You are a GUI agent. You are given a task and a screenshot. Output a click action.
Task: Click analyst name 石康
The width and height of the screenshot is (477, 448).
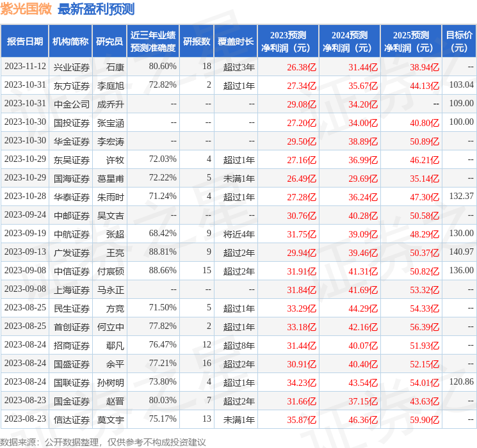click(115, 67)
